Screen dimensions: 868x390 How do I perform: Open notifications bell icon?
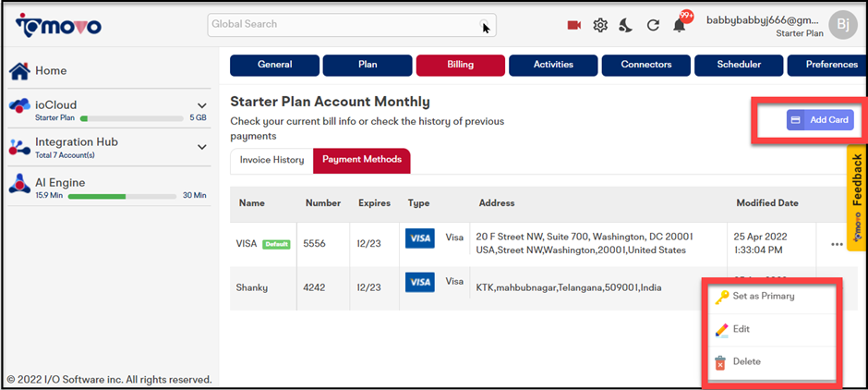[680, 26]
